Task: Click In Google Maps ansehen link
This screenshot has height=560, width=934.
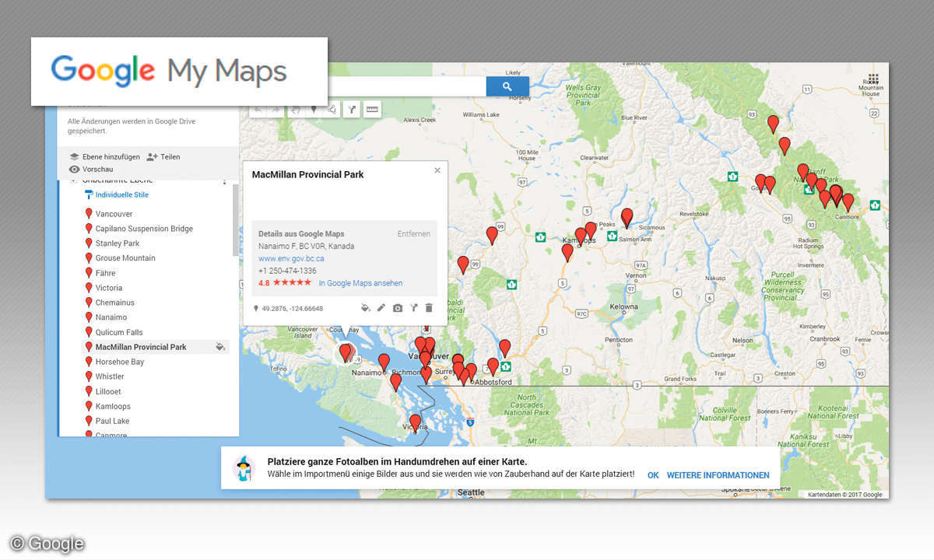Action: pyautogui.click(x=360, y=283)
